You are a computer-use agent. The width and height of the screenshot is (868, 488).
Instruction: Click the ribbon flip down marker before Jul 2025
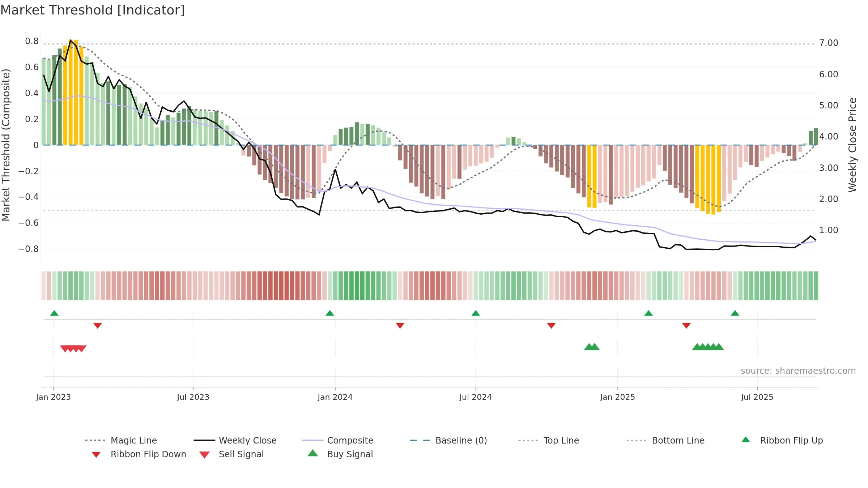point(686,326)
